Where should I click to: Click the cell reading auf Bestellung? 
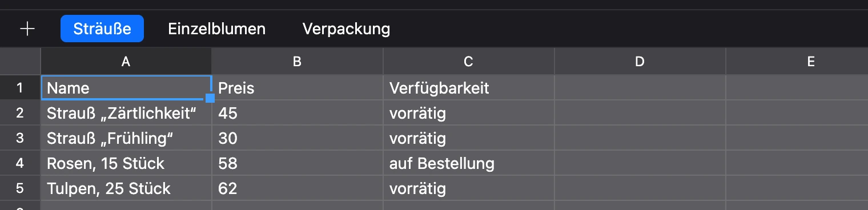click(469, 163)
